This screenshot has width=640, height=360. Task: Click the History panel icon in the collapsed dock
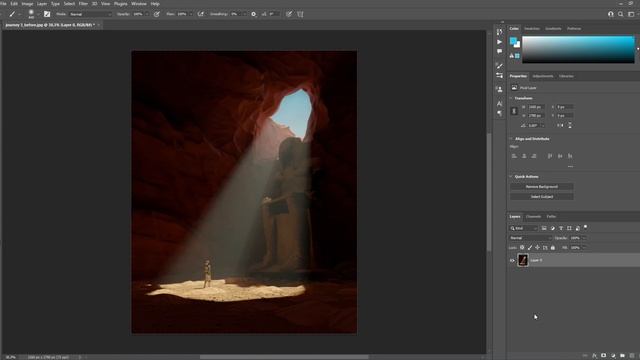[500, 32]
